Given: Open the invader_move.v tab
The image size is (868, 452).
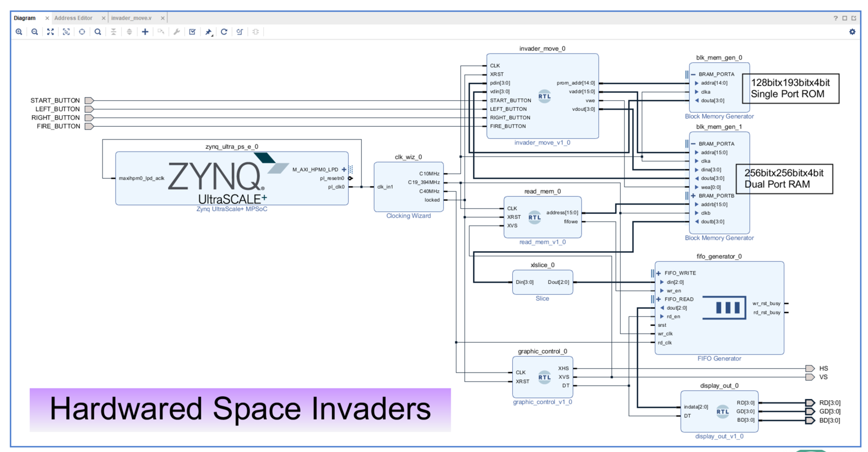Looking at the screenshot, I should [131, 18].
